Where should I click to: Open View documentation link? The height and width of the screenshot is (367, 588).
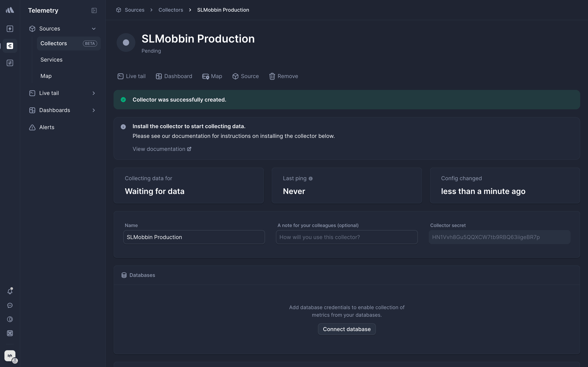coord(162,149)
